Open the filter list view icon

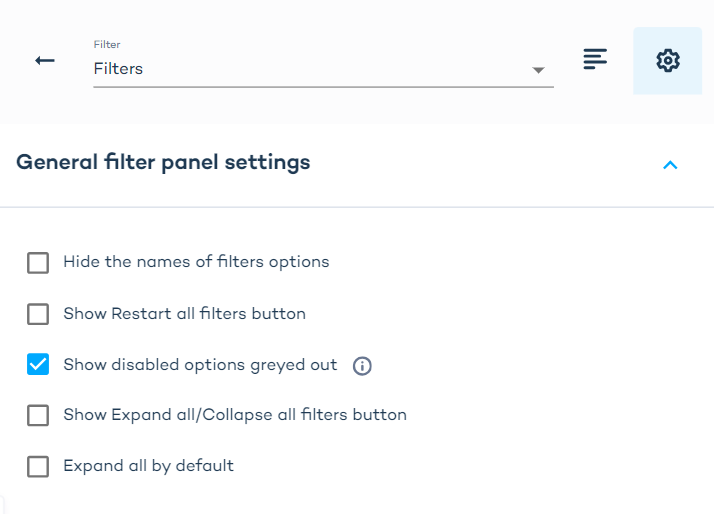pyautogui.click(x=596, y=60)
